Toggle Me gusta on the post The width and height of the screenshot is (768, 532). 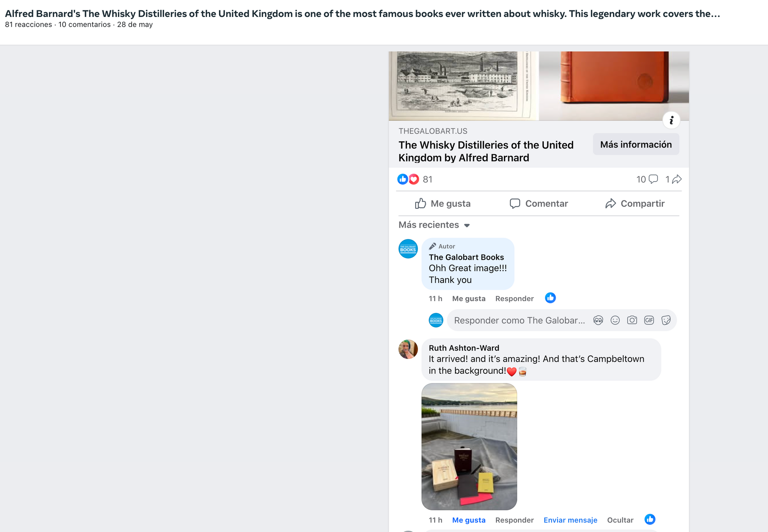(443, 204)
